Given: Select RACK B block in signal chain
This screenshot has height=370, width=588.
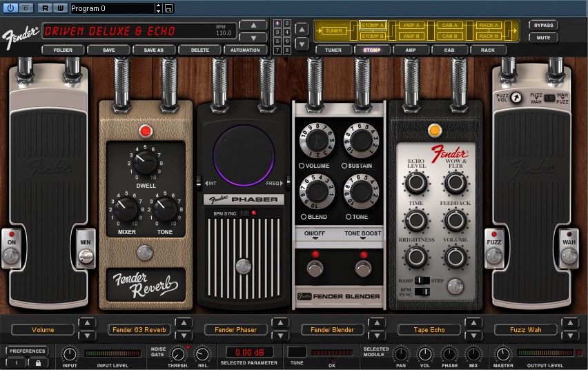Looking at the screenshot, I should [488, 36].
